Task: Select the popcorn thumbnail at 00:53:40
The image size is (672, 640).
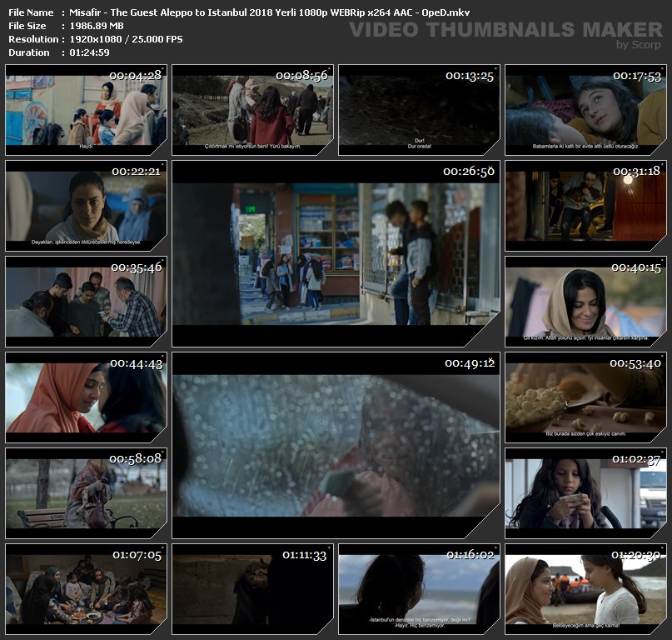Action: pos(586,397)
